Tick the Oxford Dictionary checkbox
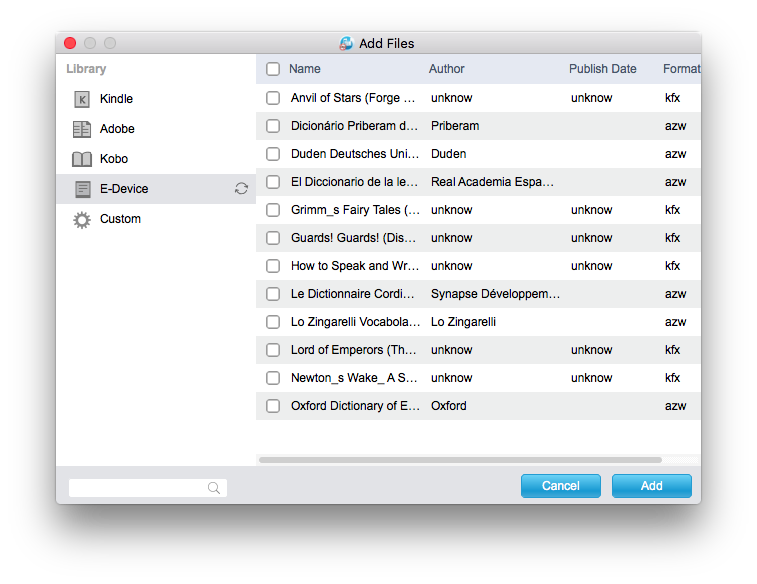757x584 pixels. (x=273, y=406)
